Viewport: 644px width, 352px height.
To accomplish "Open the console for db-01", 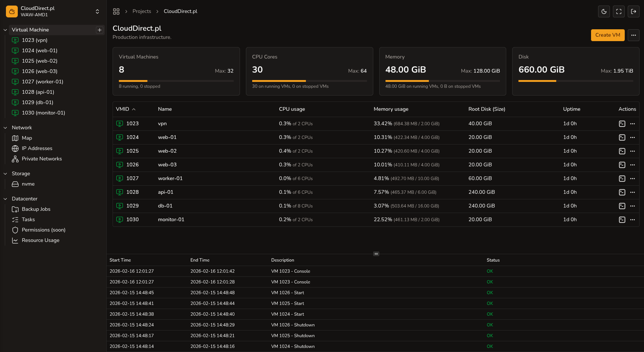I will click(x=622, y=206).
